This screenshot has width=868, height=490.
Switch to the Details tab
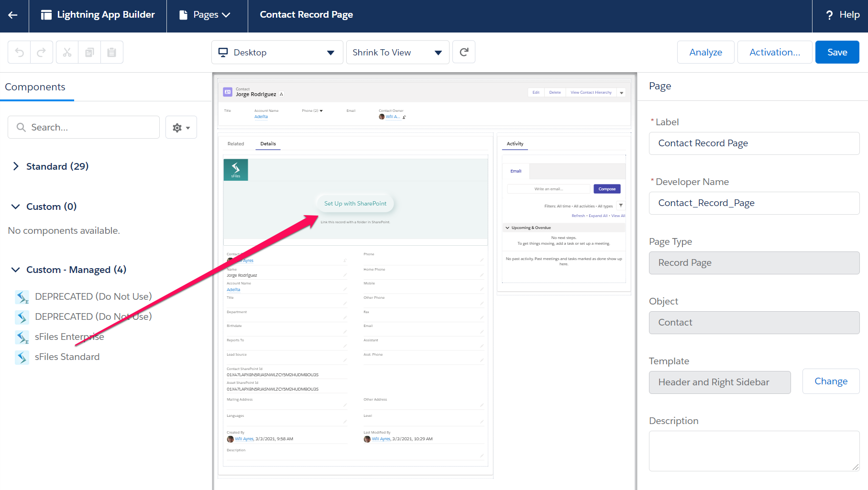coord(268,144)
